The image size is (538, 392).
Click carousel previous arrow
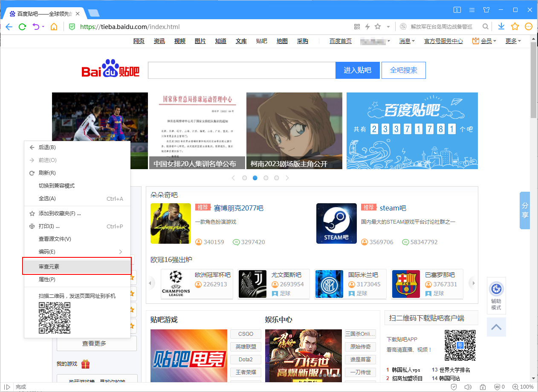click(x=233, y=178)
